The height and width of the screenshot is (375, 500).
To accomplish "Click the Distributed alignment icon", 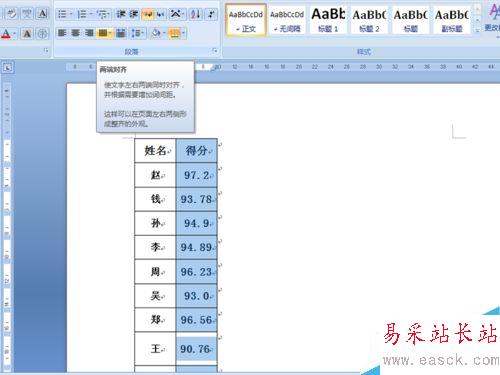I will click(x=121, y=33).
